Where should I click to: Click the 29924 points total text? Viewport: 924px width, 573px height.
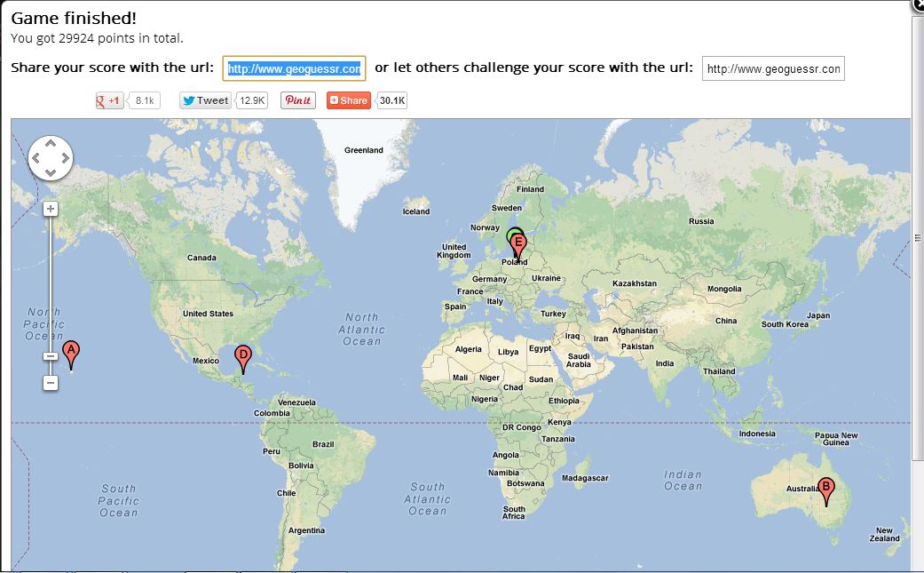98,38
